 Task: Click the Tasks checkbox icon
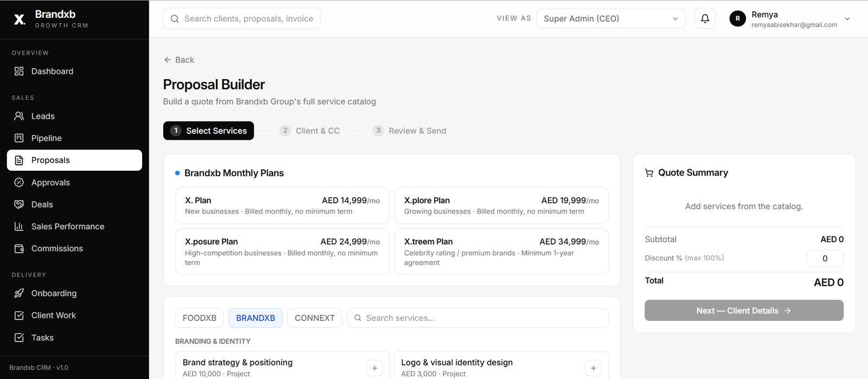[x=19, y=338]
